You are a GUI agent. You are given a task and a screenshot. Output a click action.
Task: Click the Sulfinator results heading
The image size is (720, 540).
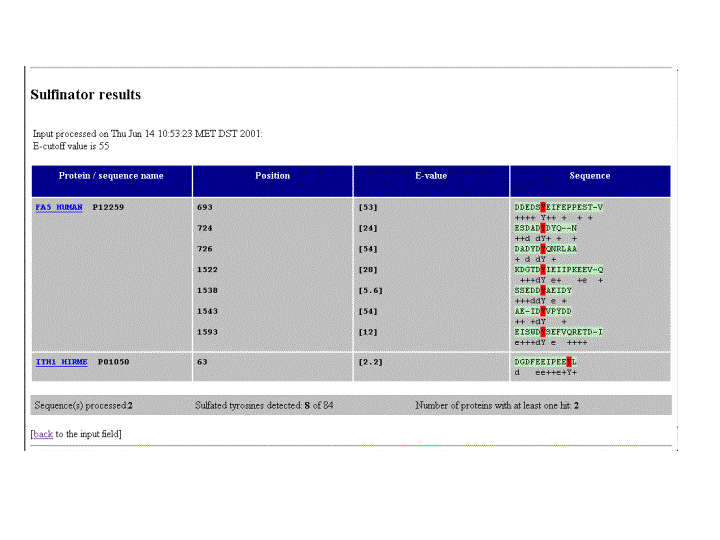[86, 95]
